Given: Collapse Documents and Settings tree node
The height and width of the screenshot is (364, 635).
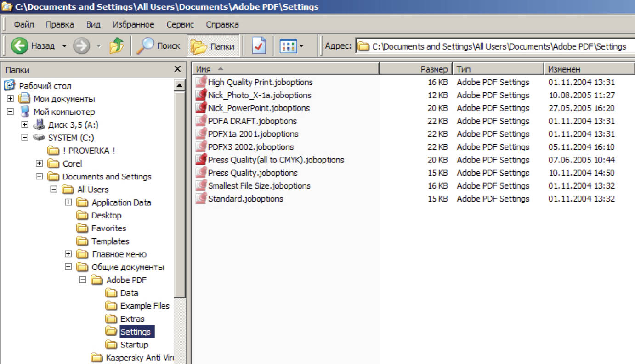Looking at the screenshot, I should pos(40,176).
